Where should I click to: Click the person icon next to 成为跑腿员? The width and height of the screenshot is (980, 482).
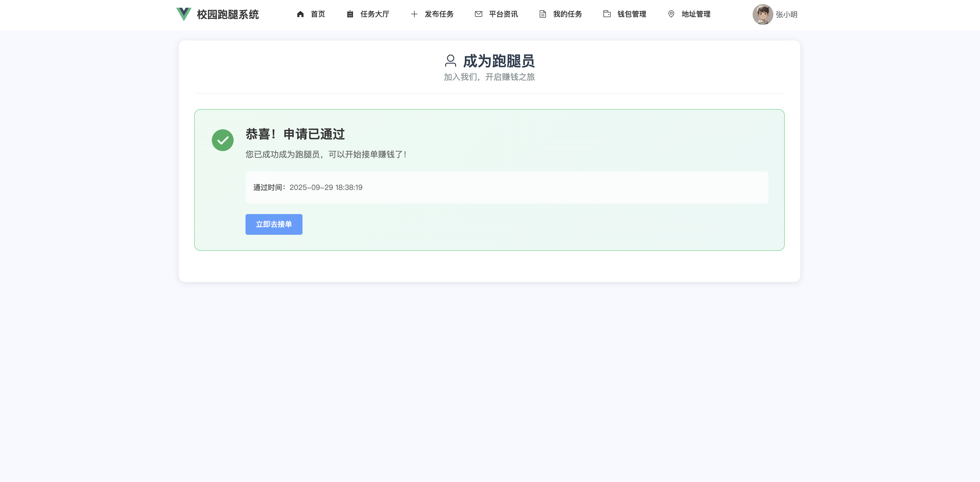point(450,61)
